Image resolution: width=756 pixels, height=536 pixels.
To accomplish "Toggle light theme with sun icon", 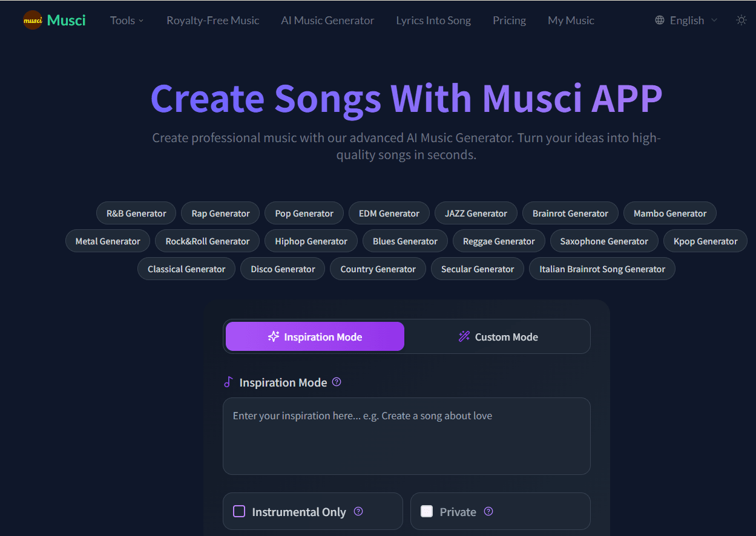I will pyautogui.click(x=741, y=20).
